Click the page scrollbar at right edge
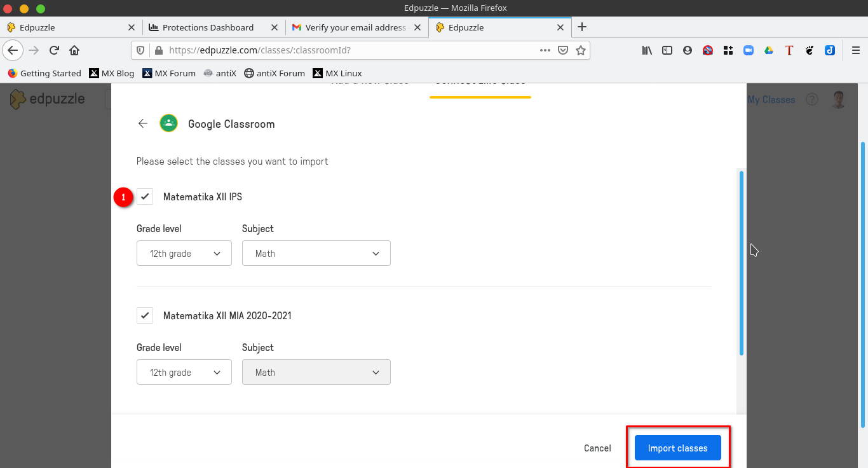 (x=863, y=284)
